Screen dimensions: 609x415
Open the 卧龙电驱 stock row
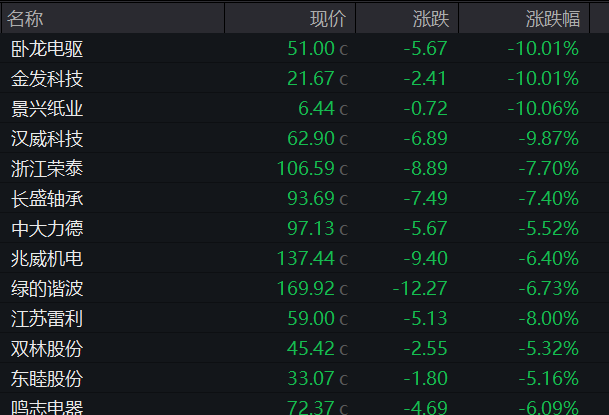pyautogui.click(x=47, y=48)
